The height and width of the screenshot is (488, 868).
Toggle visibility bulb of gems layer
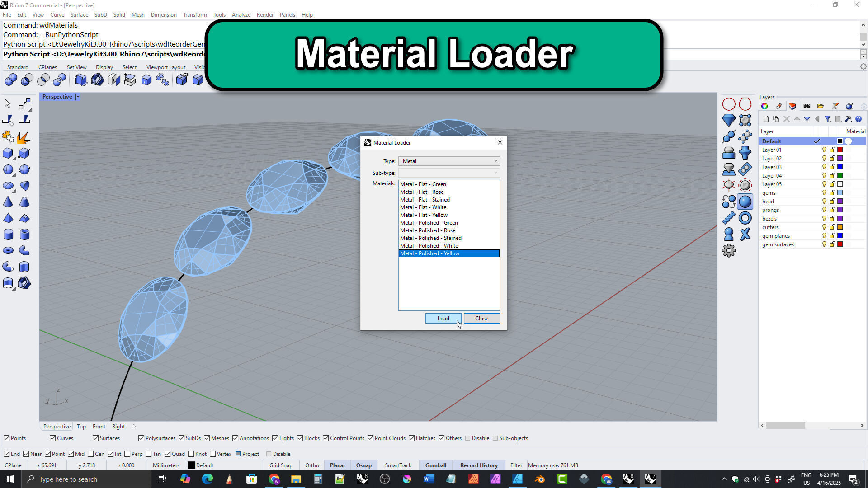pos(824,193)
